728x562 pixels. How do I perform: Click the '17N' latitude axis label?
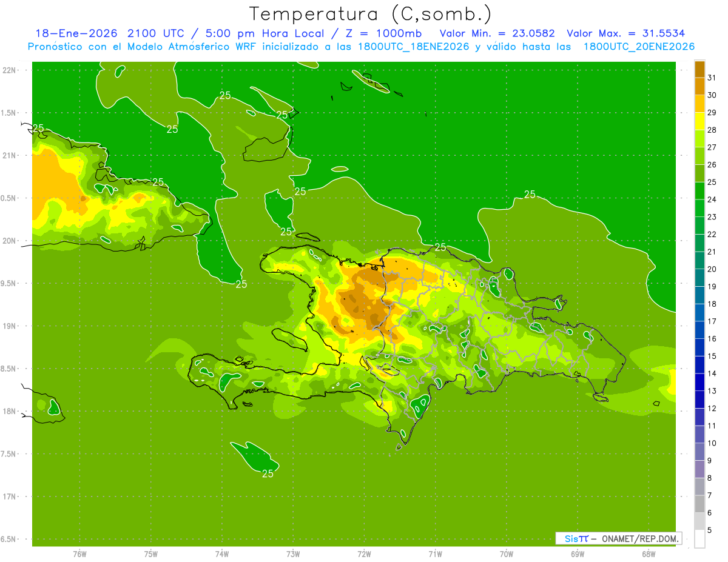pos(10,497)
